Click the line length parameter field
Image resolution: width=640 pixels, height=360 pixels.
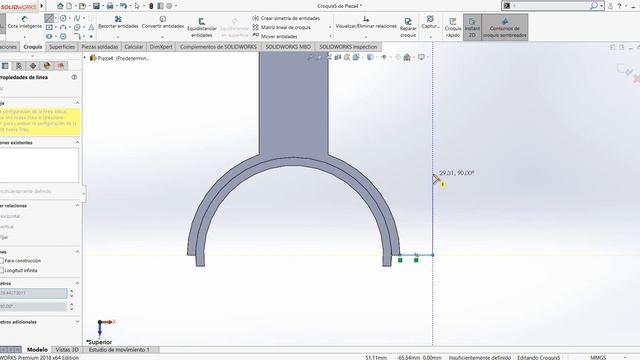coord(33,293)
